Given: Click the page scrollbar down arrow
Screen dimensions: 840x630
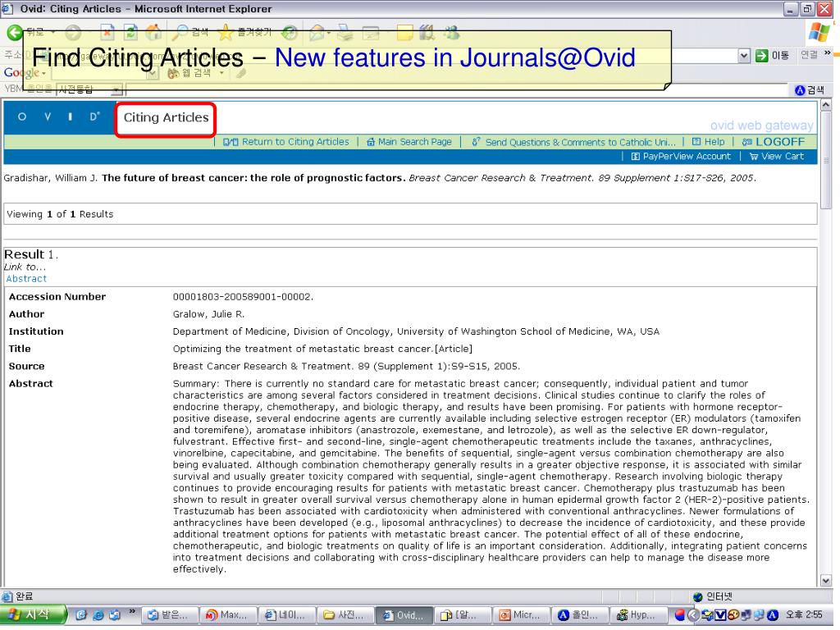Looking at the screenshot, I should coord(825,580).
